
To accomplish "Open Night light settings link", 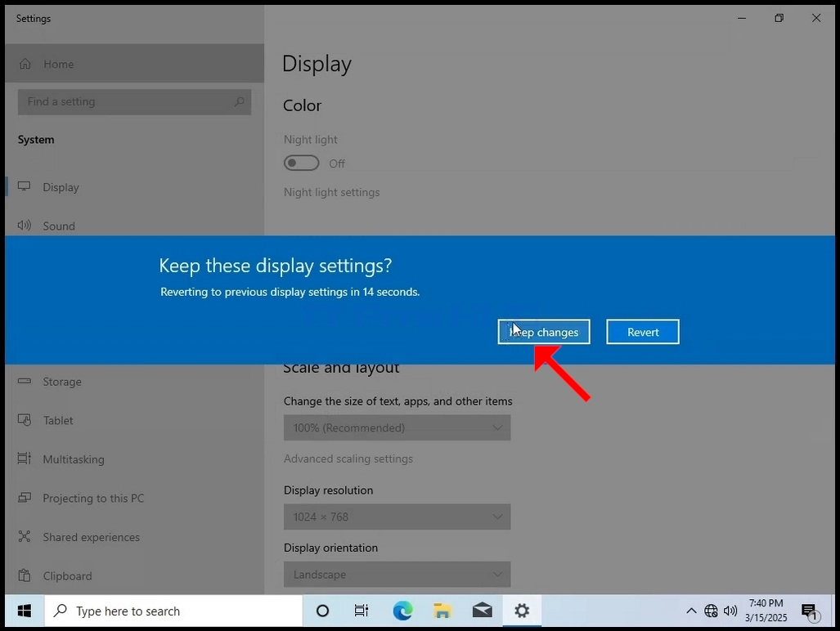I will click(x=331, y=192).
